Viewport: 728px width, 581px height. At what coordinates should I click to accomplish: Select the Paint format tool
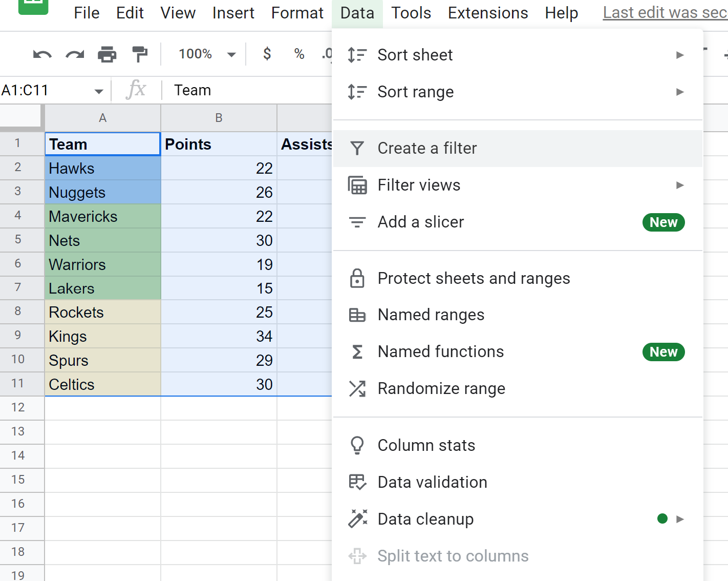(x=140, y=54)
